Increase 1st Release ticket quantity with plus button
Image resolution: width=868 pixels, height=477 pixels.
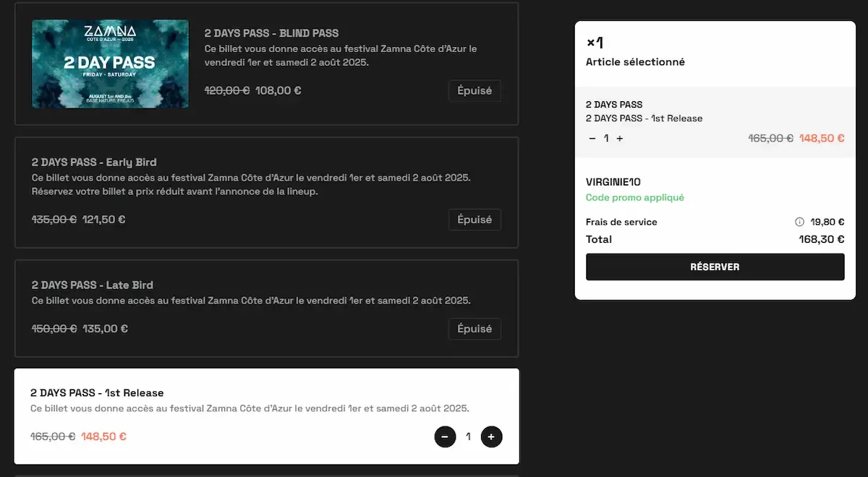coord(491,437)
